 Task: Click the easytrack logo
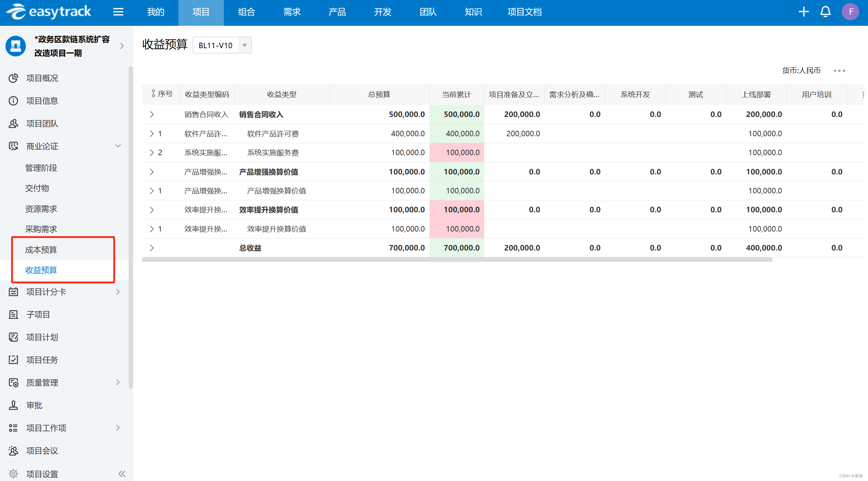click(48, 12)
